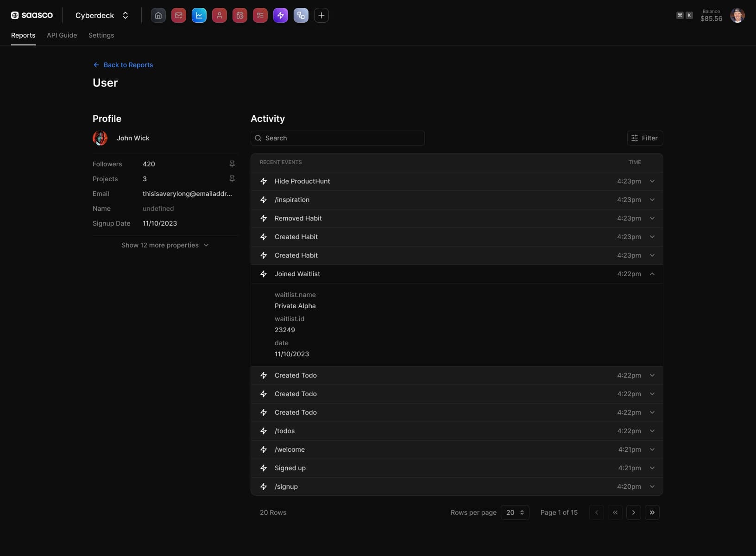Open the lavender shapes app icon
Image resolution: width=756 pixels, height=556 pixels.
click(x=301, y=15)
